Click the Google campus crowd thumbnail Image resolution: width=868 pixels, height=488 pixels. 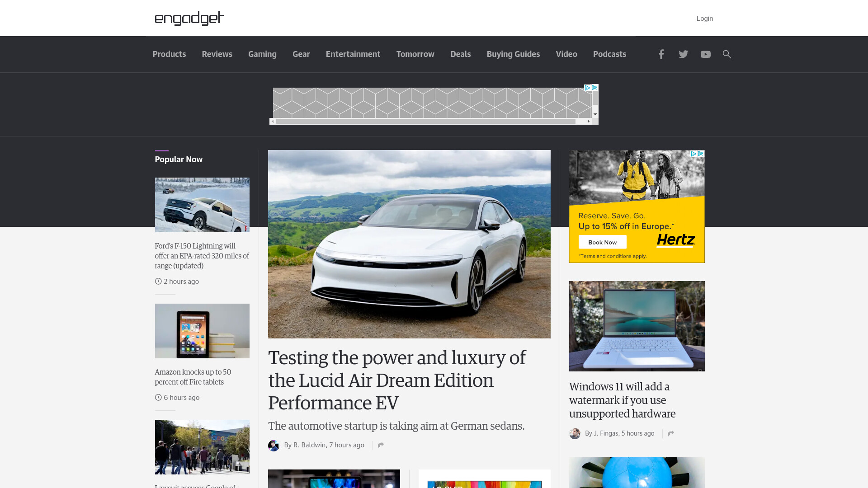tap(202, 447)
